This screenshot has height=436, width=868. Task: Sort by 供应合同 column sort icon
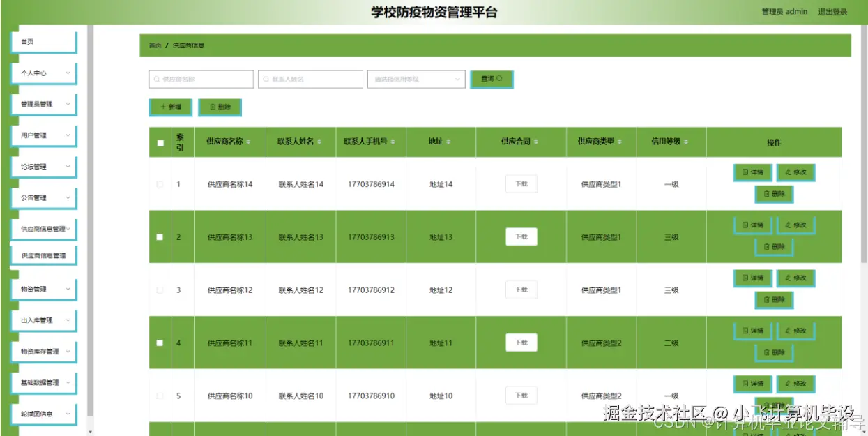pos(536,142)
